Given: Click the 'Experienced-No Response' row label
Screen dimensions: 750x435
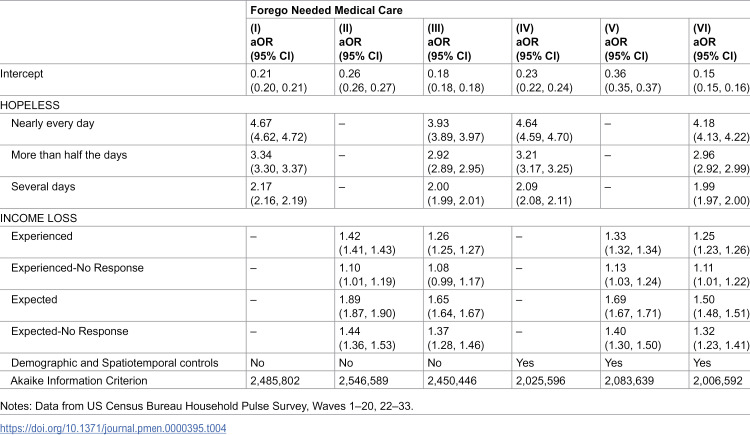Looking at the screenshot, I should pyautogui.click(x=77, y=268).
